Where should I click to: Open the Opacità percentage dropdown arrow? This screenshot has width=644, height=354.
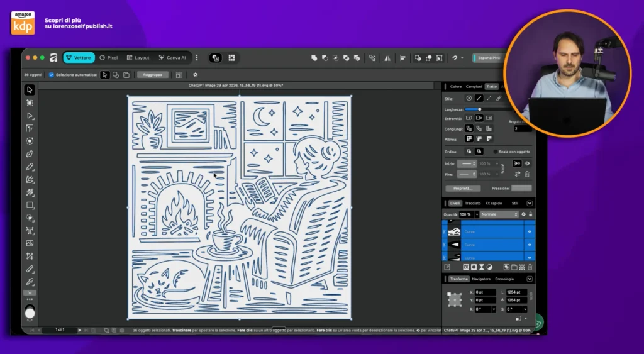tap(477, 214)
